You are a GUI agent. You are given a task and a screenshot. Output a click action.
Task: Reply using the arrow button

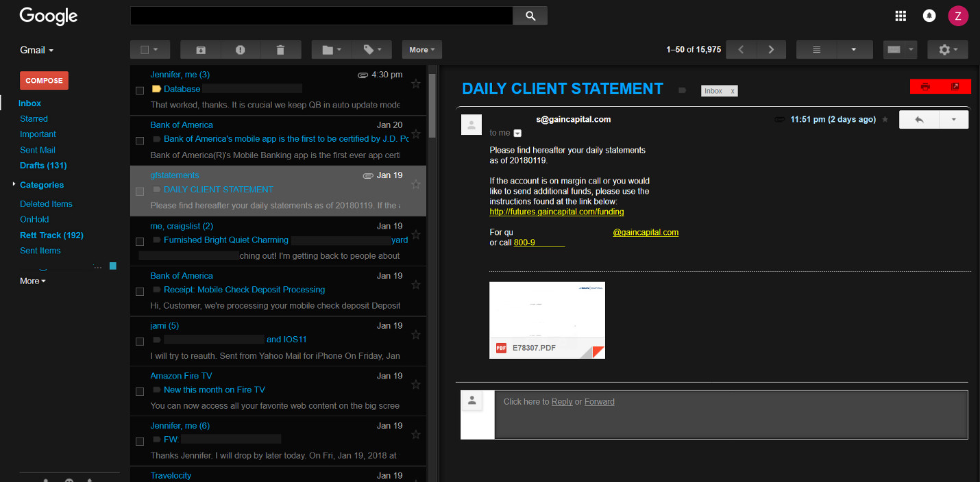point(919,119)
